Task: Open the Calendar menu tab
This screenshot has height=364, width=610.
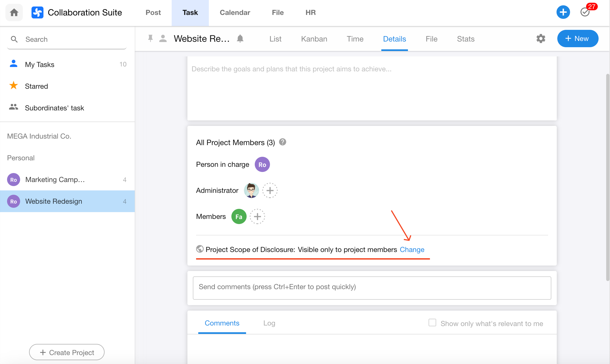Action: coord(235,12)
